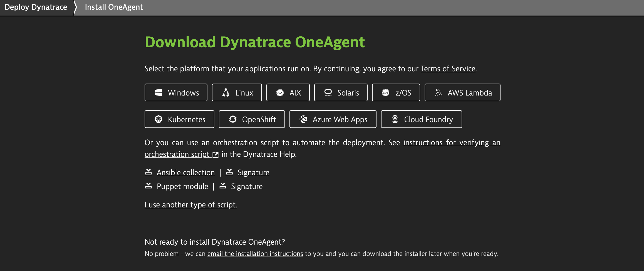Click 'I use another type of script.'
644x271 pixels.
click(191, 205)
